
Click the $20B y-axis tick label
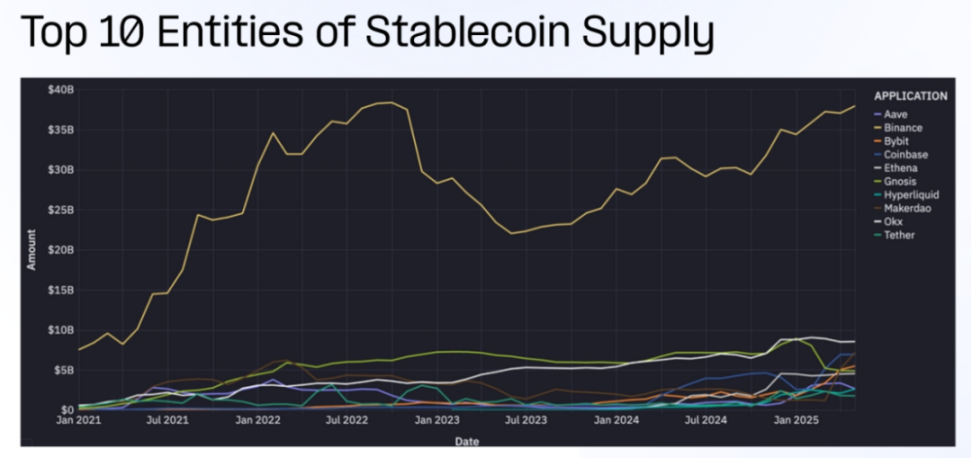coord(61,250)
